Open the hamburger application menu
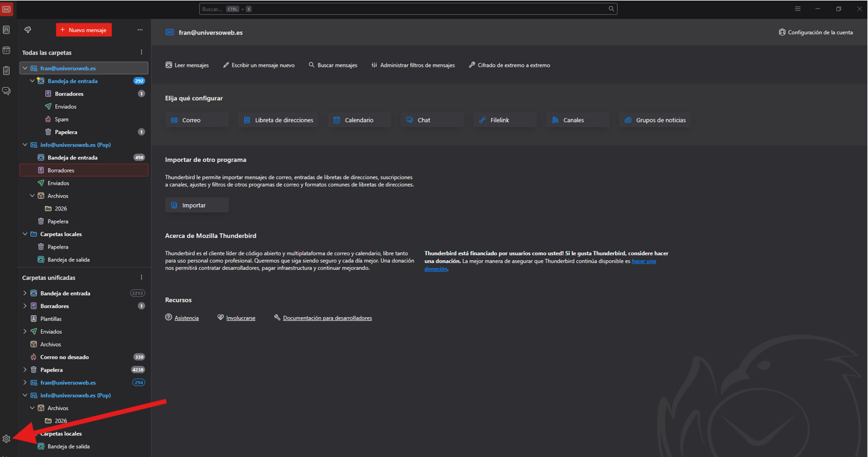The height and width of the screenshot is (457, 868). (797, 9)
